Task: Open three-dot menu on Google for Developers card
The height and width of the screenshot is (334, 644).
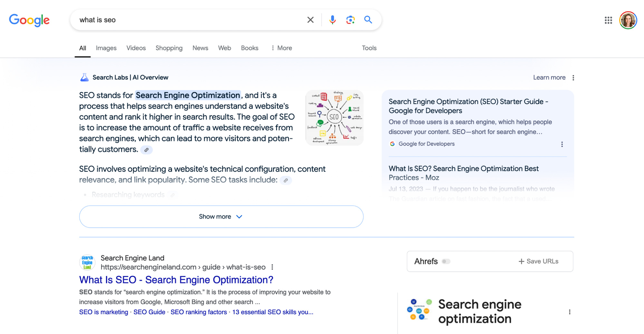Action: pos(562,144)
